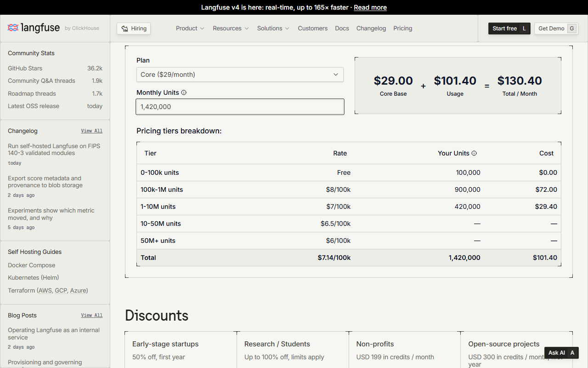Open Changelog in the top navigation
Image resolution: width=588 pixels, height=368 pixels.
[371, 29]
